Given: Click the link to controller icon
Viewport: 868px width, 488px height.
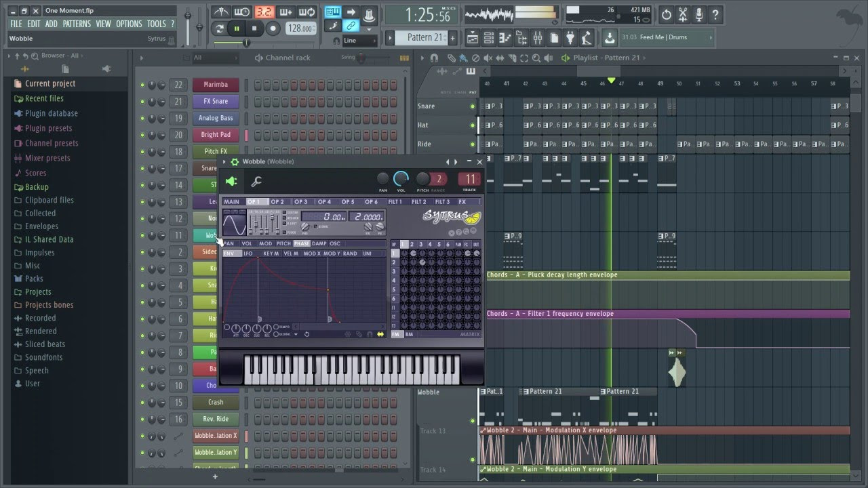Looking at the screenshot, I should click(351, 26).
